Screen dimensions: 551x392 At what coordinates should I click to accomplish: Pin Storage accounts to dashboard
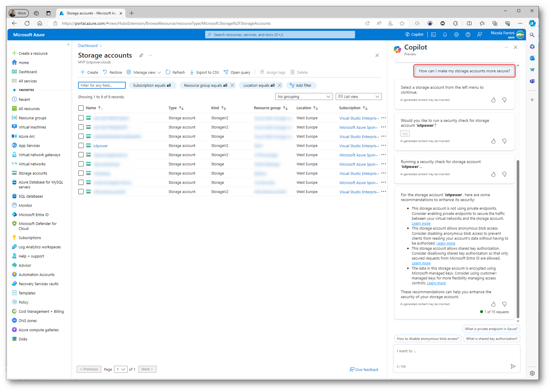[x=141, y=55]
